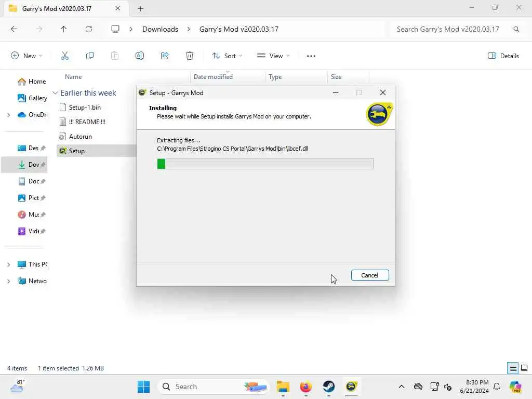The width and height of the screenshot is (532, 399).
Task: Expand the Network tree node
Action: click(x=9, y=281)
